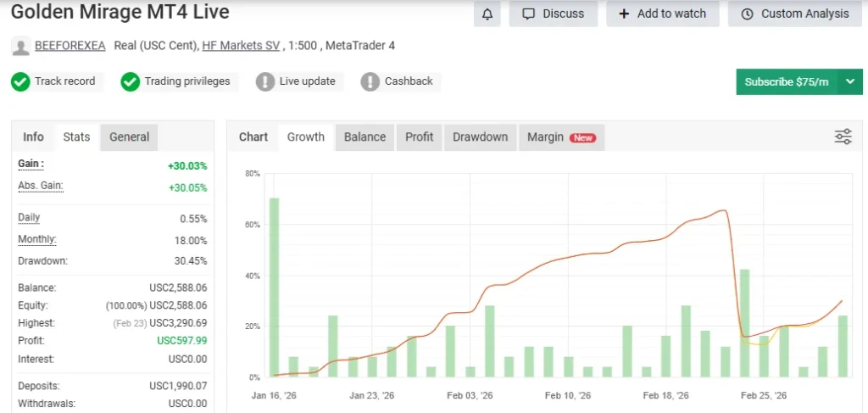Show the Growth chart tab
Screen dimensions: 868x413
click(305, 137)
